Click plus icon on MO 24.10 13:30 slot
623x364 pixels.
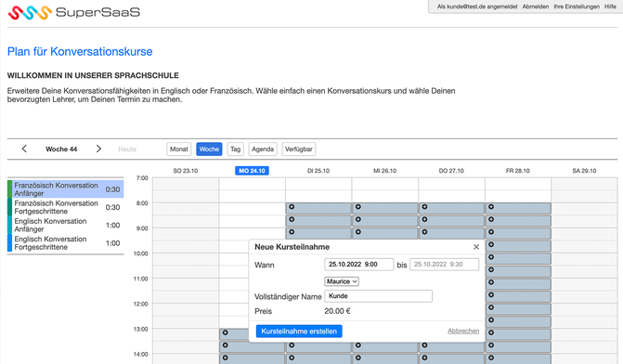pos(226,345)
